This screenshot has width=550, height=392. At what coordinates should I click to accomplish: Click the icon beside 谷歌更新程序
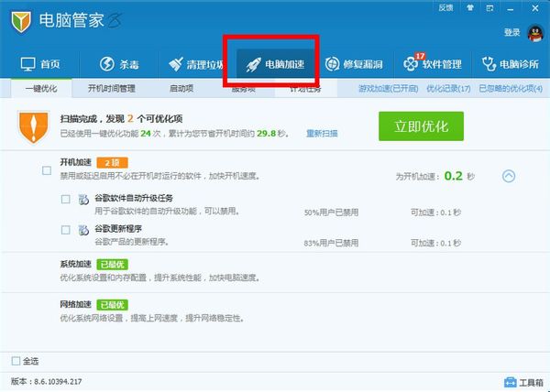pyautogui.click(x=83, y=230)
